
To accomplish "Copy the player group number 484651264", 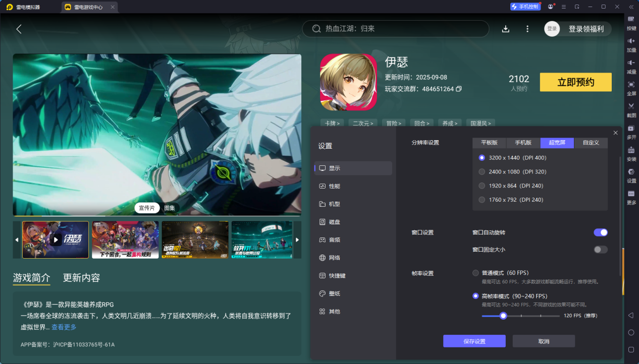I will 458,89.
